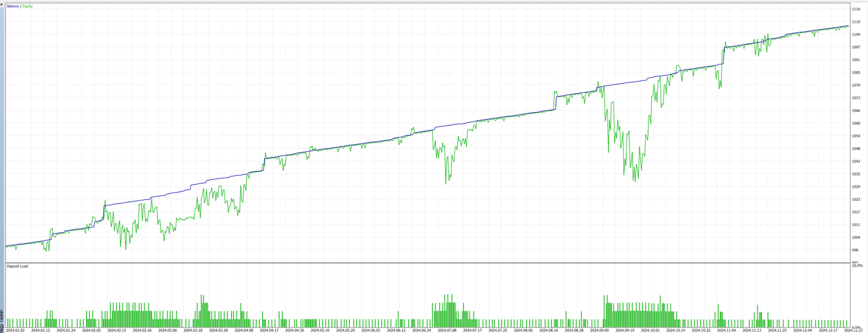This screenshot has height=333, width=868.
Task: Click the 2024.12.17 date on the time axis
Action: (x=828, y=330)
